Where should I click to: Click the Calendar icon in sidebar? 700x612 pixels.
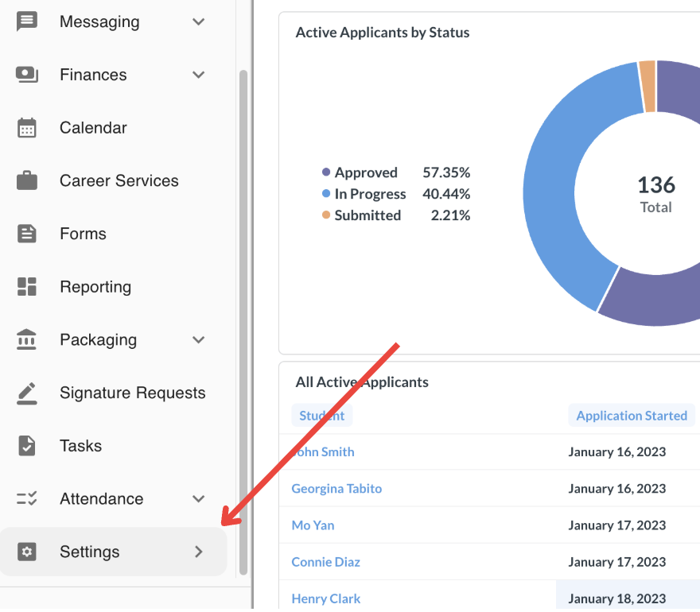coord(27,128)
